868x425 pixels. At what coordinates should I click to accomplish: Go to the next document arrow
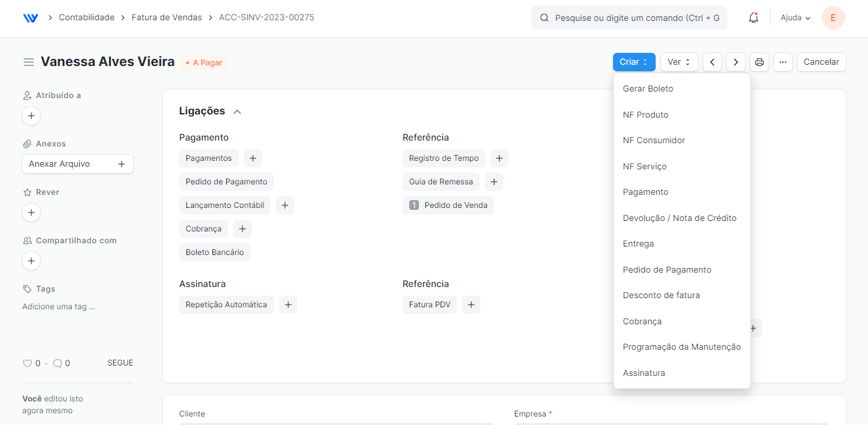click(735, 62)
